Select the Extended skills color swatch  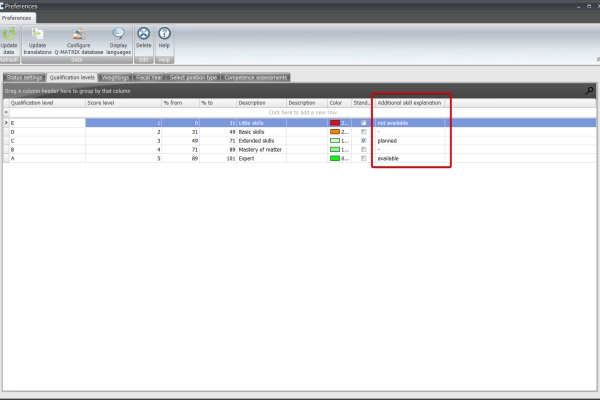335,141
